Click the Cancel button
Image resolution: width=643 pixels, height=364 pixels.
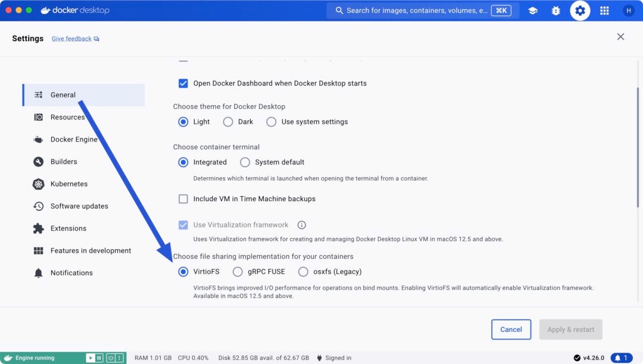511,329
